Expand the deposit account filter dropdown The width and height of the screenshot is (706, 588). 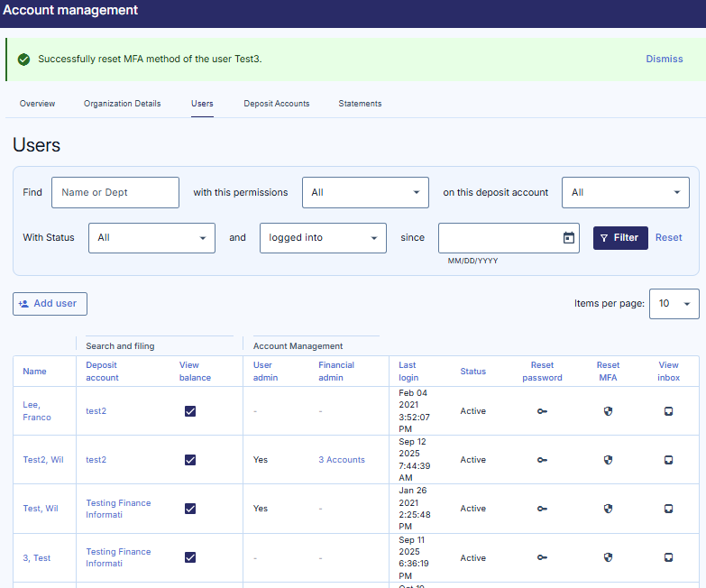[625, 192]
